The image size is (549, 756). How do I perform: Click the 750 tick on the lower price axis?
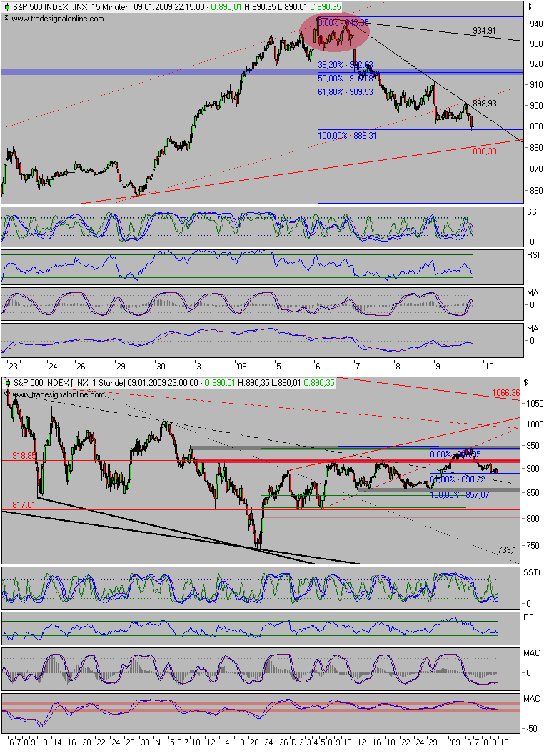click(533, 546)
